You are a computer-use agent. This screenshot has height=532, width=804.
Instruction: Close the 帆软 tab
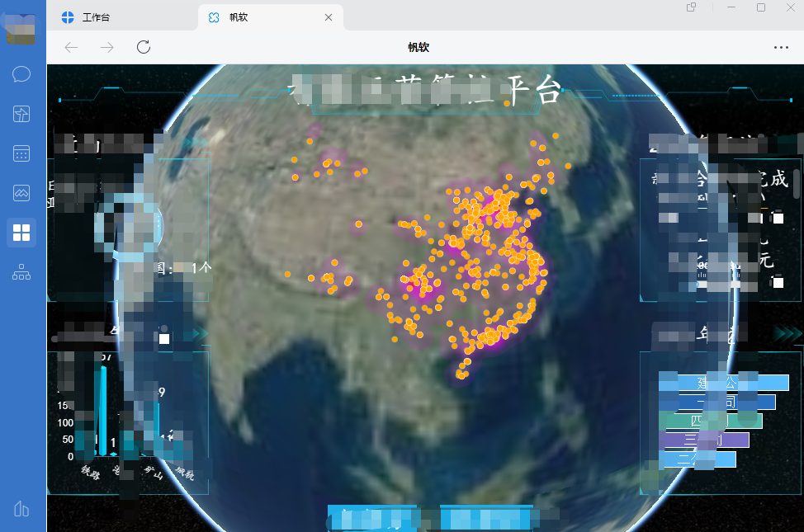coord(329,17)
